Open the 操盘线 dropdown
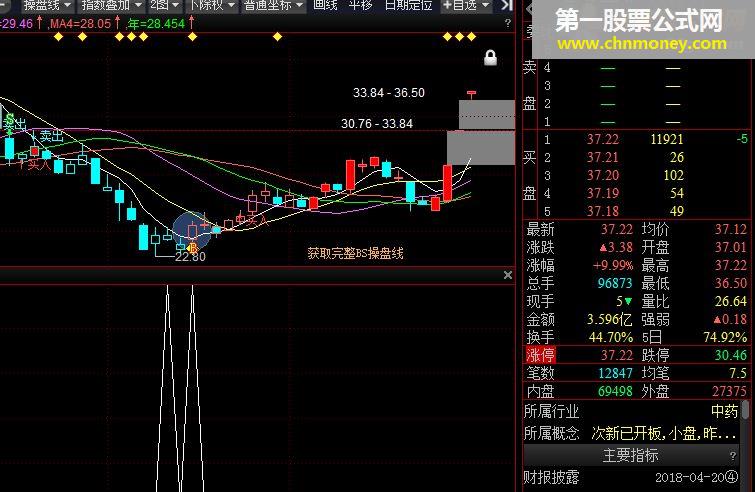 point(47,5)
